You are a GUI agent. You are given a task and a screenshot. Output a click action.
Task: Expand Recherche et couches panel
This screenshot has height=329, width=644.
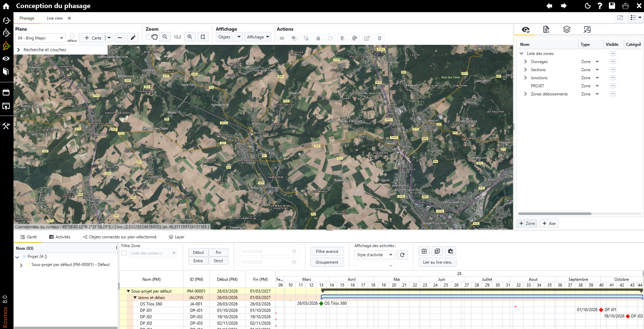tap(19, 50)
